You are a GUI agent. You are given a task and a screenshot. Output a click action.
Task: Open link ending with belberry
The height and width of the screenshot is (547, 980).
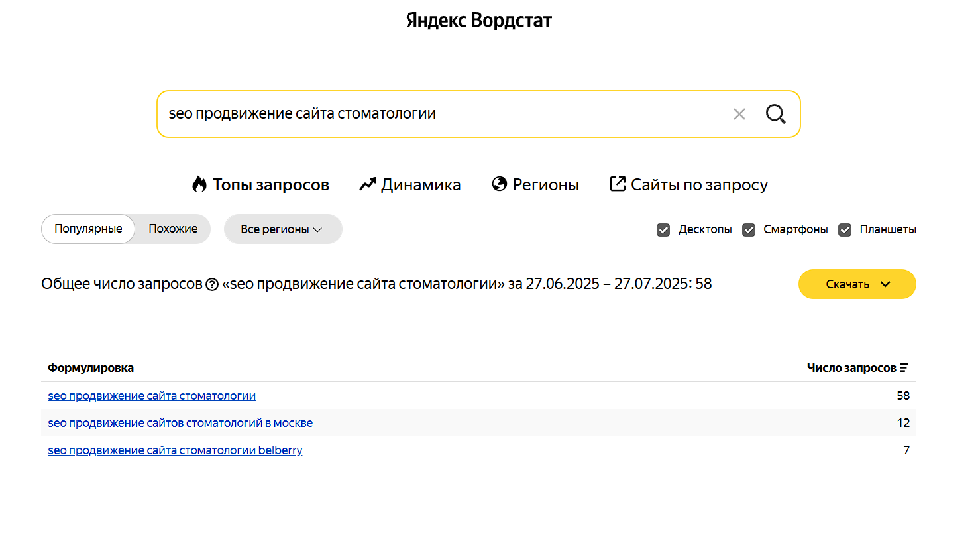coord(175,450)
